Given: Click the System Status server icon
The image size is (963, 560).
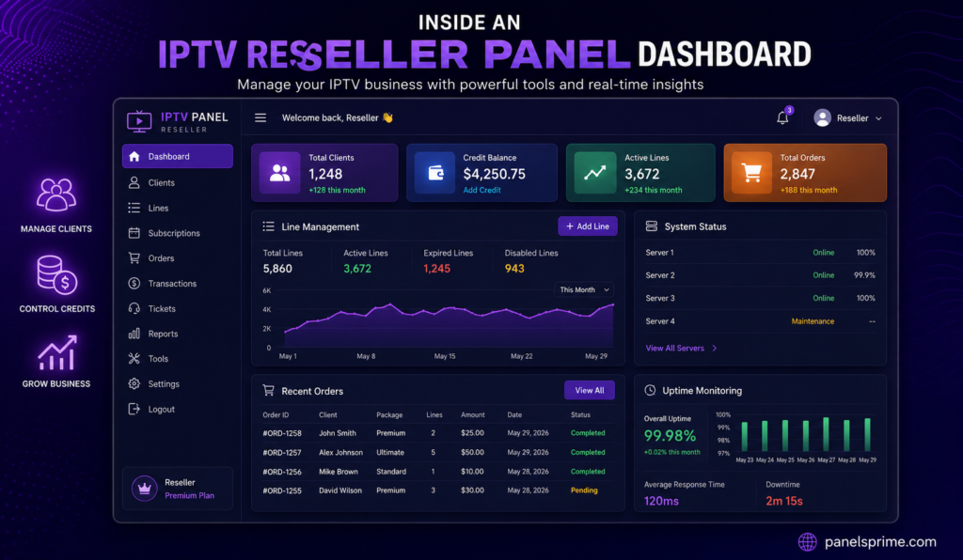Looking at the screenshot, I should coord(652,226).
